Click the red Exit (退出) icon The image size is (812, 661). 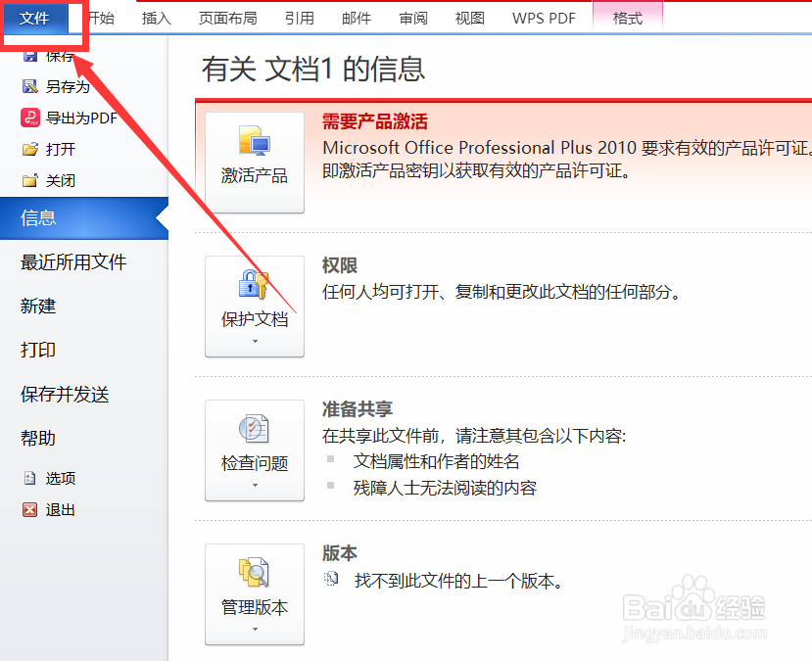coord(30,510)
